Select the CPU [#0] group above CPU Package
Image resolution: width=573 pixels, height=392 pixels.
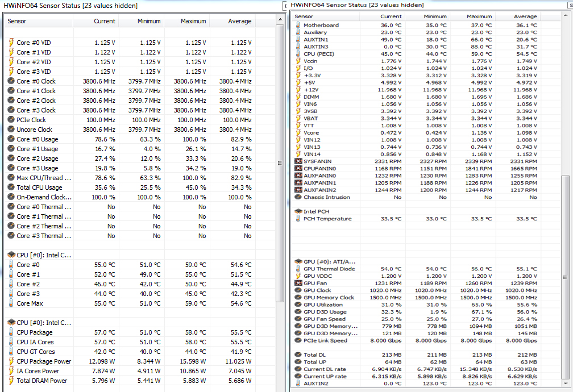point(39,323)
